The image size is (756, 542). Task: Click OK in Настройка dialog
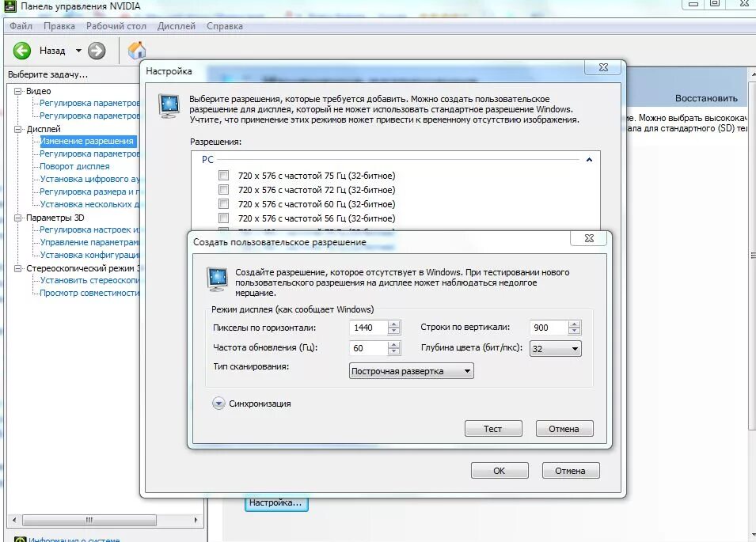pos(500,471)
